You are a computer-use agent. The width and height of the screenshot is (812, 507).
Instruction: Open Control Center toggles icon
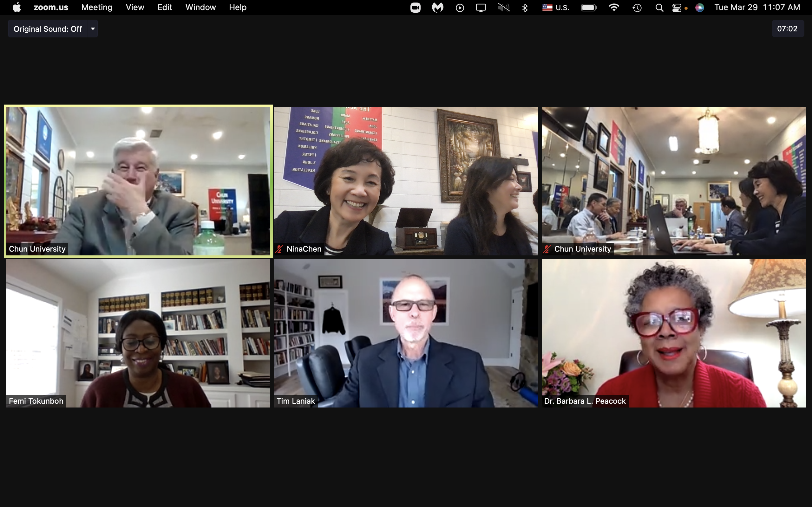[677, 7]
